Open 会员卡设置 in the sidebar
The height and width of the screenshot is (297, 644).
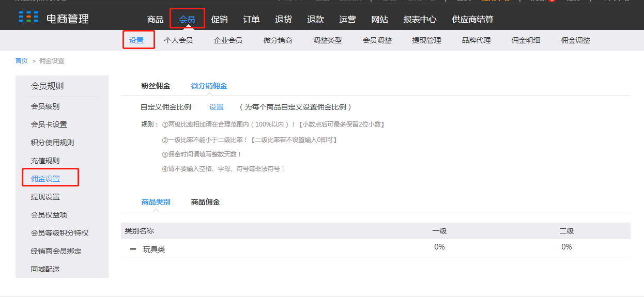point(49,124)
